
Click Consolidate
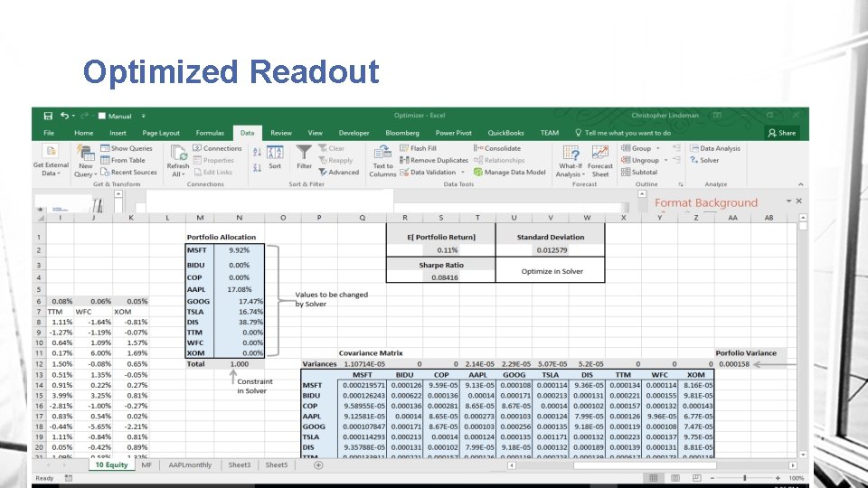497,148
